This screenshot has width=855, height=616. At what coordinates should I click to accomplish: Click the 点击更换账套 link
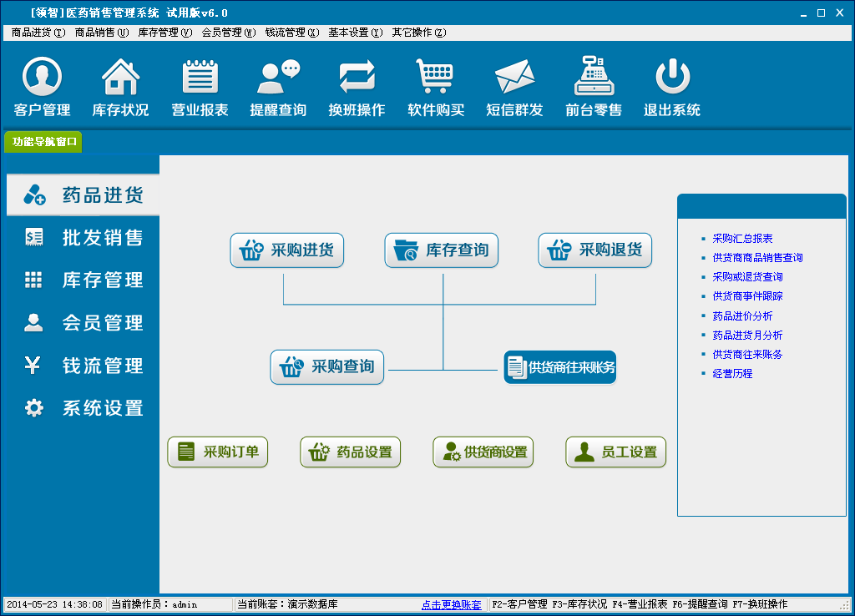pos(451,604)
